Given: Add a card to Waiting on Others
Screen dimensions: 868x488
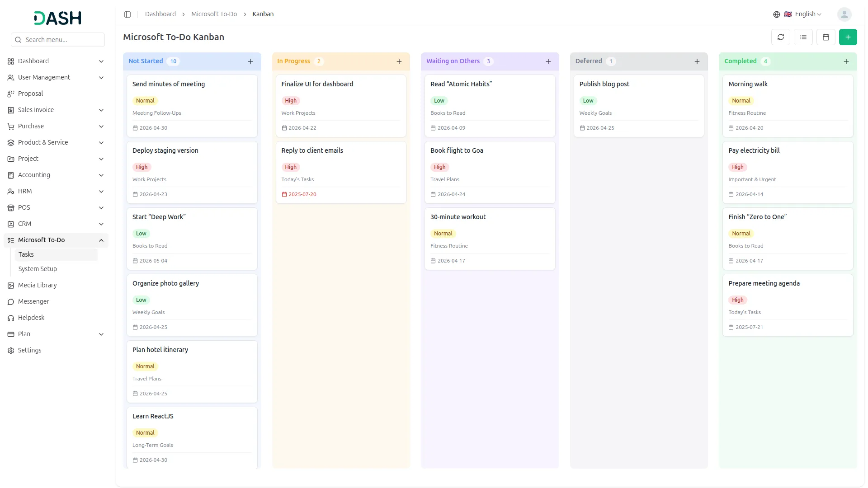Looking at the screenshot, I should 548,61.
